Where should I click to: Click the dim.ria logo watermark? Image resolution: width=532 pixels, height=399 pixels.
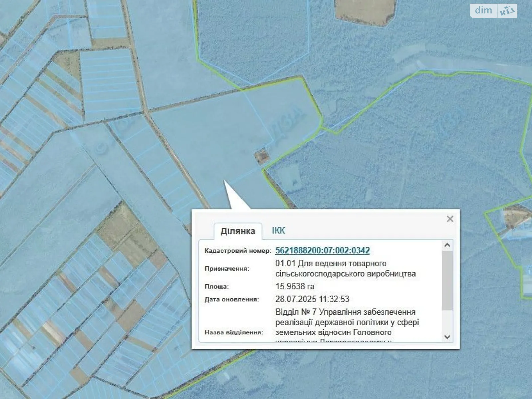[x=493, y=11]
